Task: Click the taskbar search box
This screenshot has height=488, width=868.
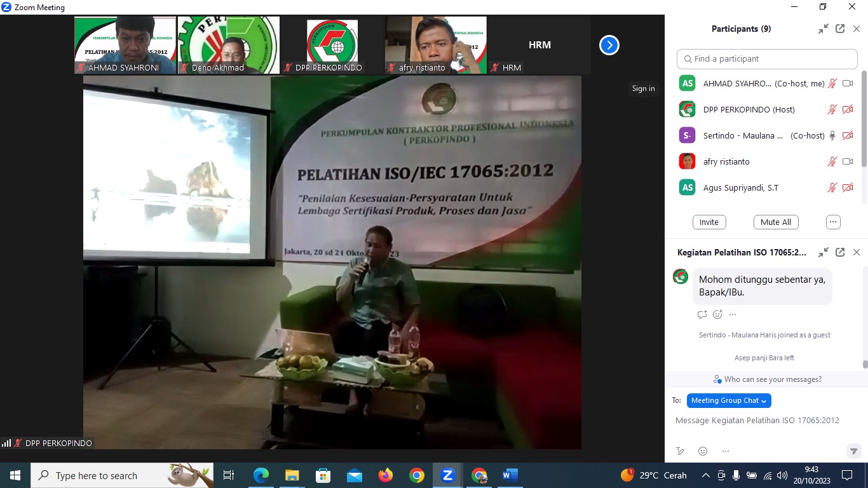Action: tap(122, 475)
